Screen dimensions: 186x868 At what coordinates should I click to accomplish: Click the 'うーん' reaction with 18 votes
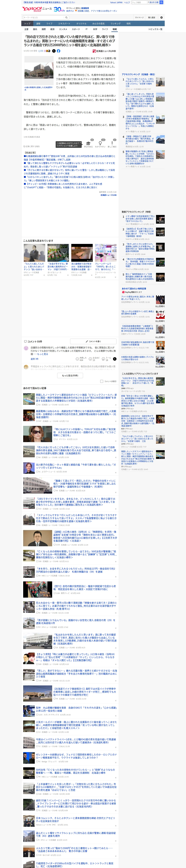coord(106,359)
